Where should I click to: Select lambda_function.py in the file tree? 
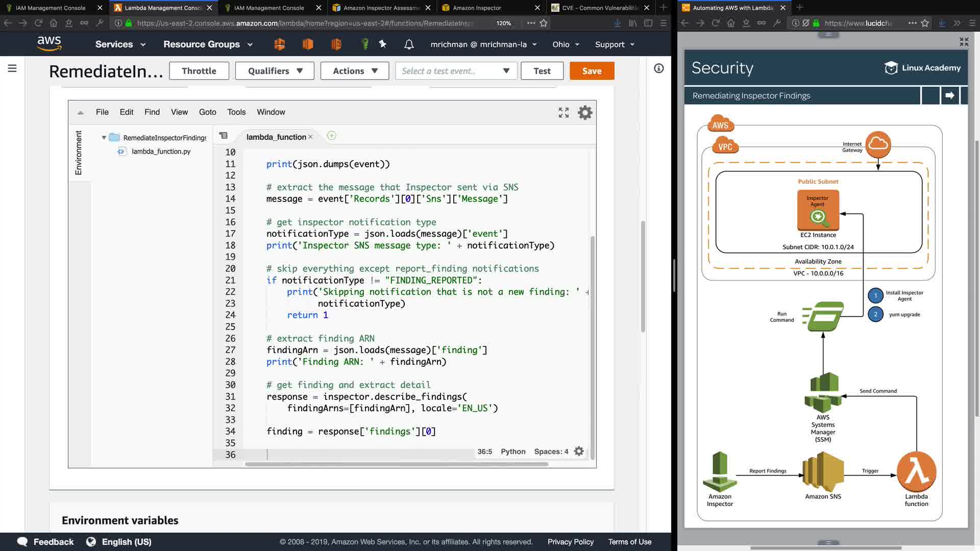161,152
